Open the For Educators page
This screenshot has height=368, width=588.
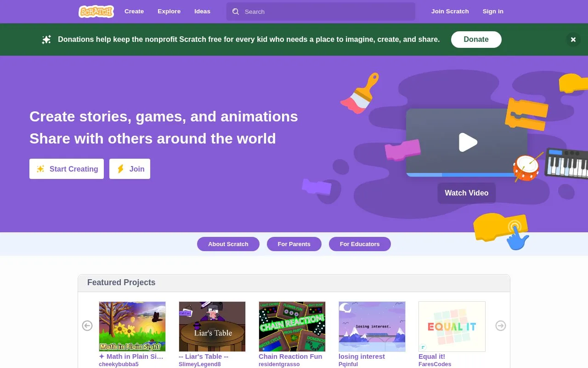pos(360,244)
